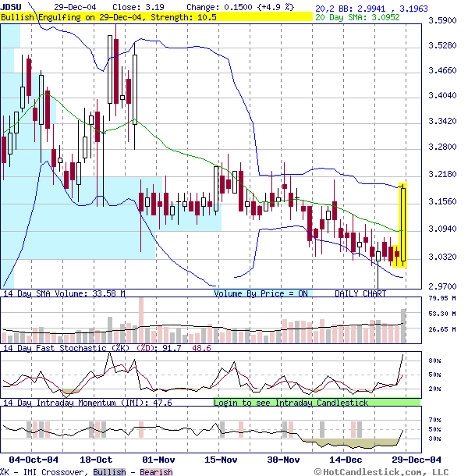The height and width of the screenshot is (476, 468).
Task: Click the 79.95 M volume axis label
Action: [x=442, y=298]
